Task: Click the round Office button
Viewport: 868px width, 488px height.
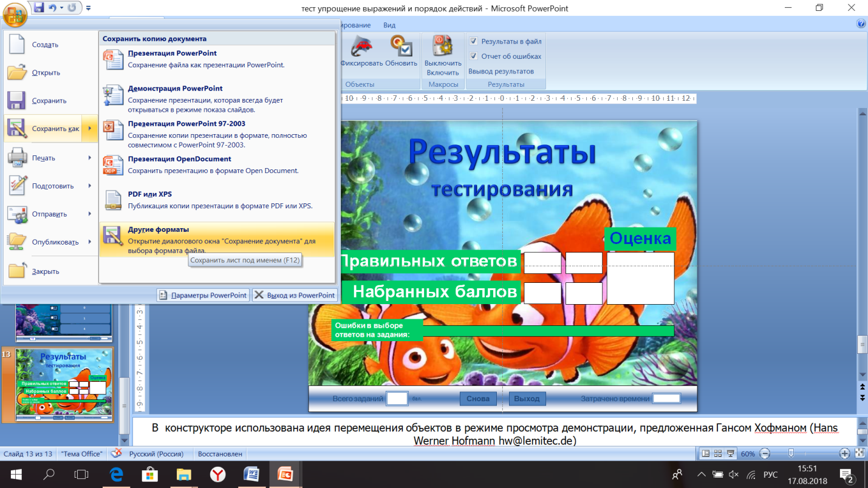Action: click(15, 13)
